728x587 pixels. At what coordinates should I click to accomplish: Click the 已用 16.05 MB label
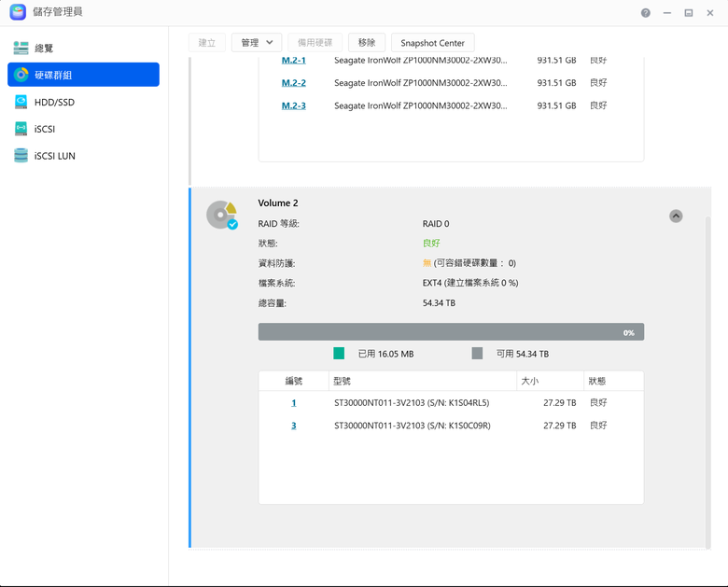point(385,354)
